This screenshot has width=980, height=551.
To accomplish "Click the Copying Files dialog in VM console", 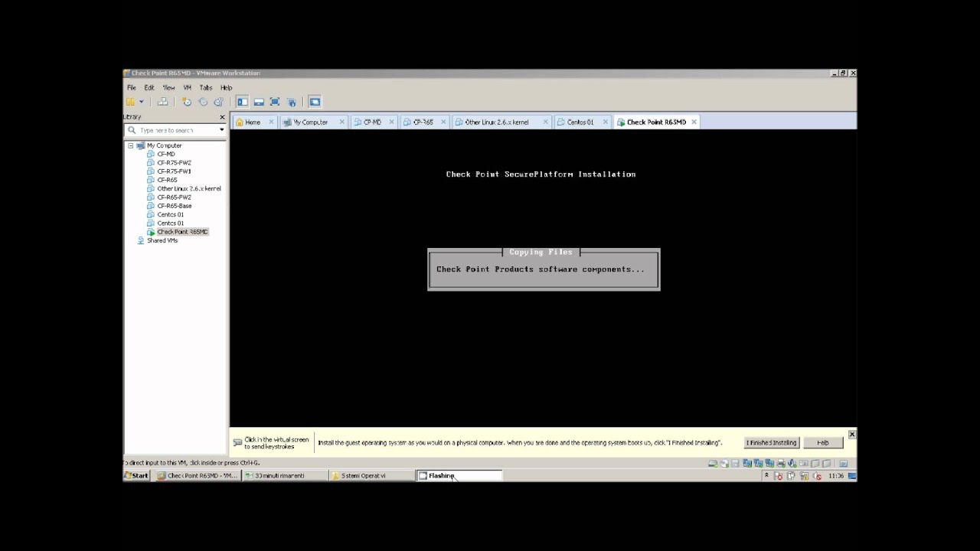I will 544,269.
